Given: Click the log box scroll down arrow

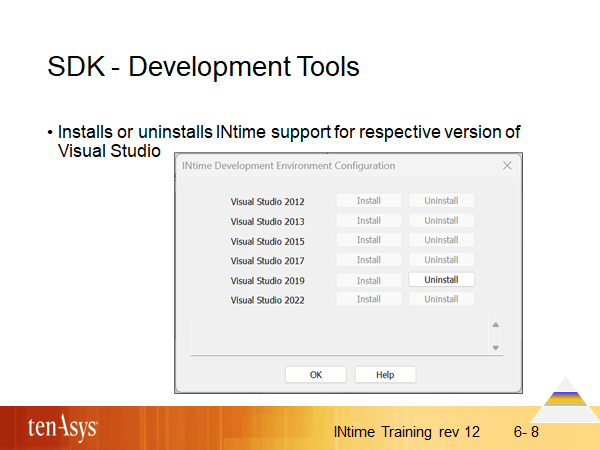Looking at the screenshot, I should pyautogui.click(x=496, y=347).
